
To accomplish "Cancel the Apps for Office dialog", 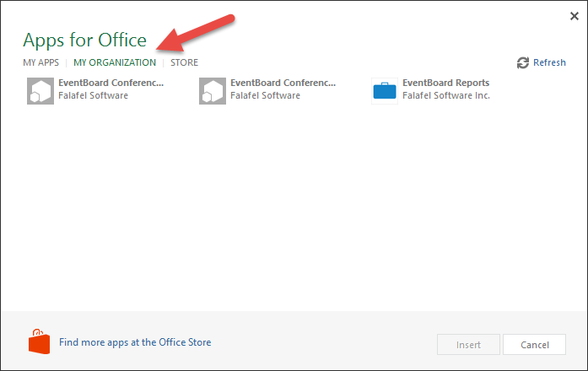I will pyautogui.click(x=534, y=344).
